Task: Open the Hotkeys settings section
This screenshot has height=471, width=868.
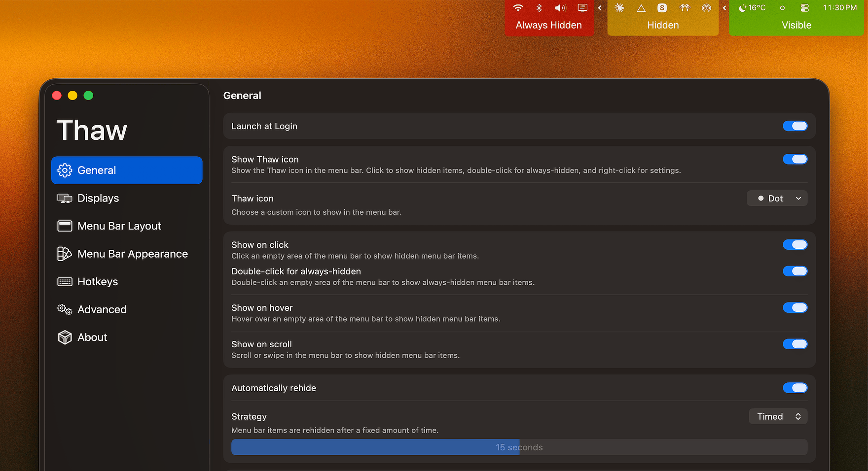Action: click(x=97, y=281)
